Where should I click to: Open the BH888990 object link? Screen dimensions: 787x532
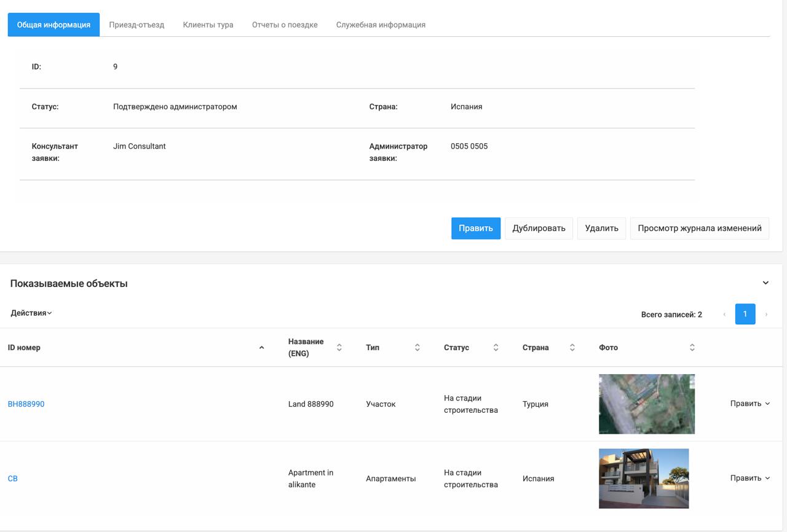pyautogui.click(x=26, y=404)
